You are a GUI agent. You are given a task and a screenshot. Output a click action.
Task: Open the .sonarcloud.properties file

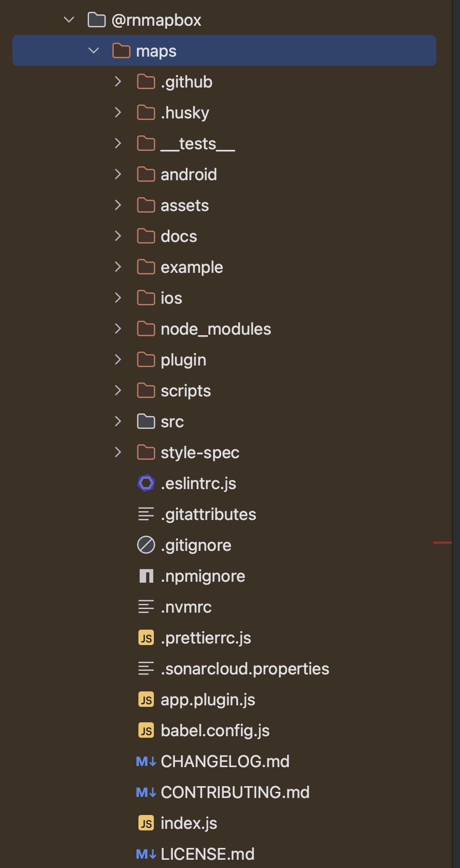tap(244, 668)
